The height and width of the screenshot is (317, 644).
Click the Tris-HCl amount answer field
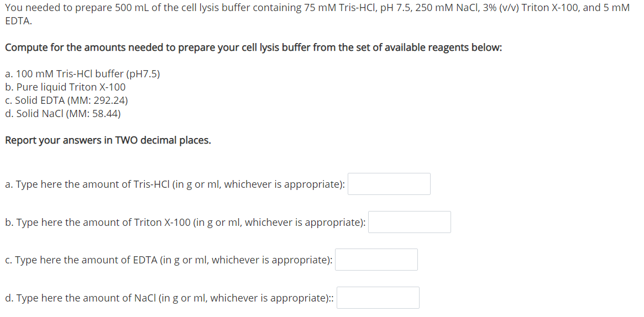point(389,184)
